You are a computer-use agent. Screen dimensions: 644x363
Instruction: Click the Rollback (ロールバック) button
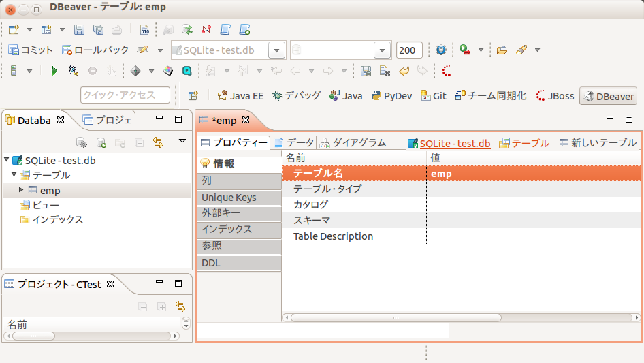(95, 50)
